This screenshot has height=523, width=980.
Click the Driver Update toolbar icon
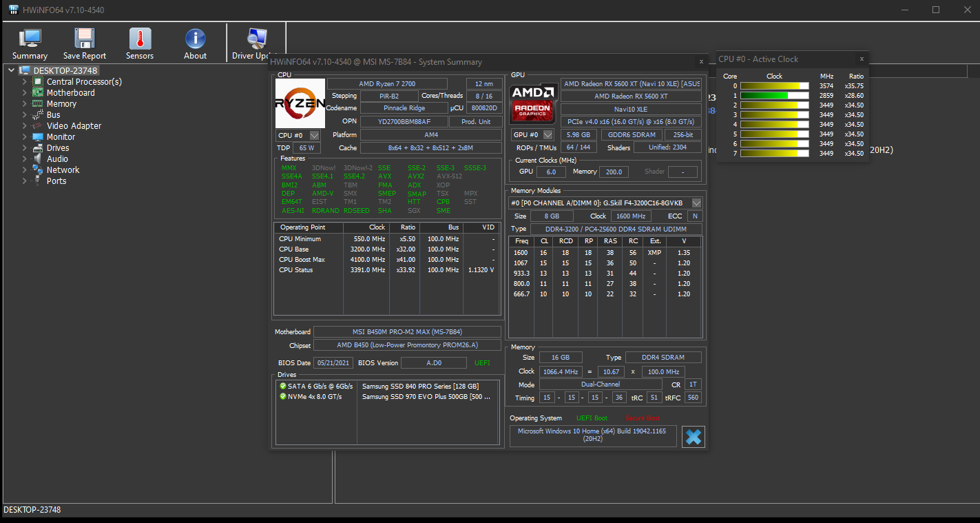tap(256, 39)
